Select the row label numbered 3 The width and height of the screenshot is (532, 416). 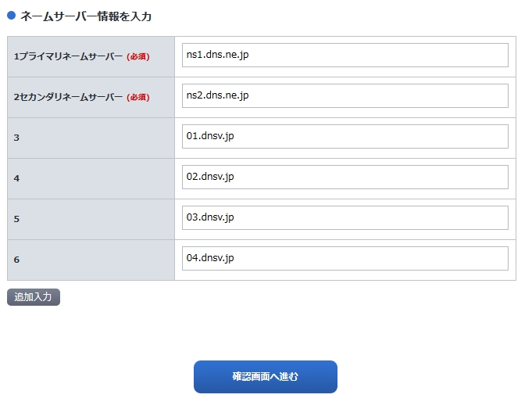coord(16,138)
